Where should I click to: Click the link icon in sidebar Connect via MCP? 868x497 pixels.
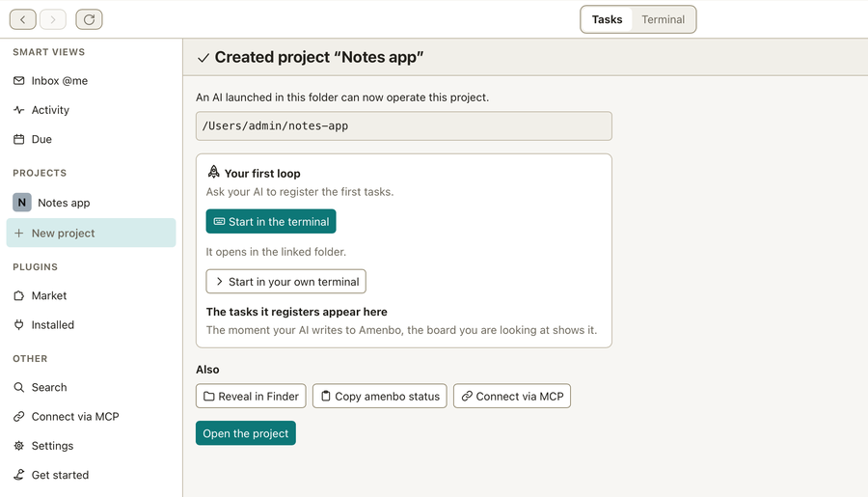[x=19, y=417]
